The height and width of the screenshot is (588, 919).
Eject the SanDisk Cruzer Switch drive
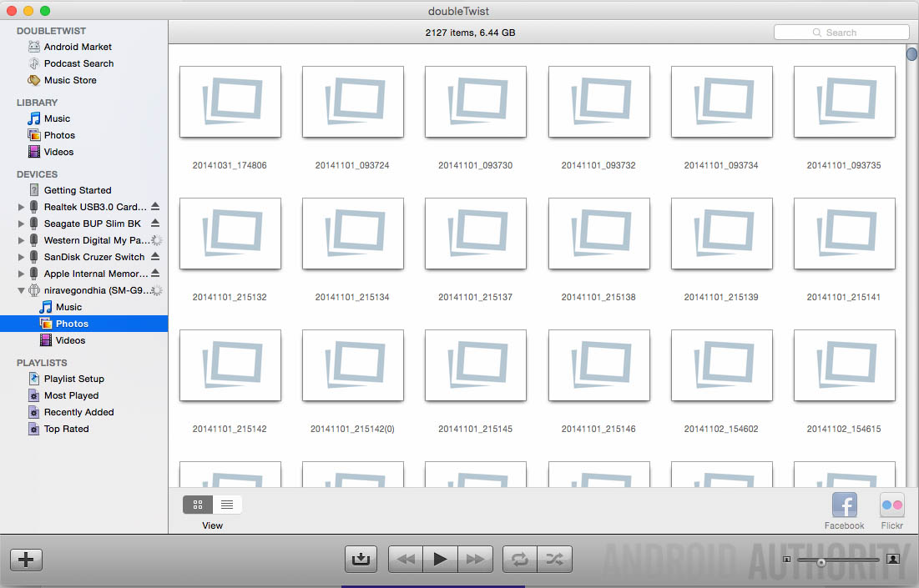coord(155,257)
